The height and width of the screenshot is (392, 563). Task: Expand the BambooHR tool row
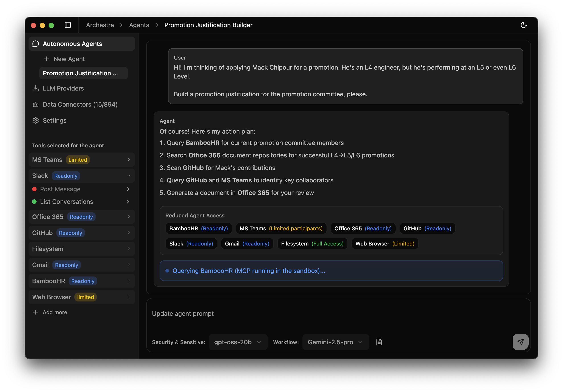(x=82, y=281)
